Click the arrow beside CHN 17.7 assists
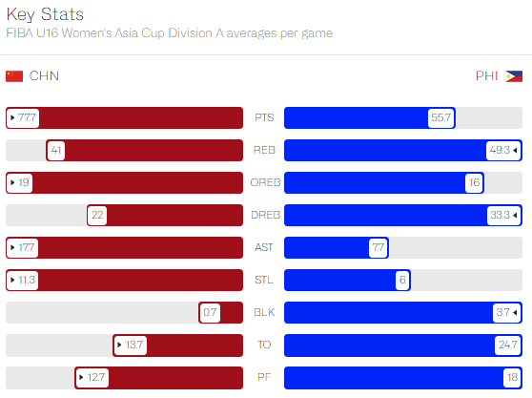 coord(12,247)
